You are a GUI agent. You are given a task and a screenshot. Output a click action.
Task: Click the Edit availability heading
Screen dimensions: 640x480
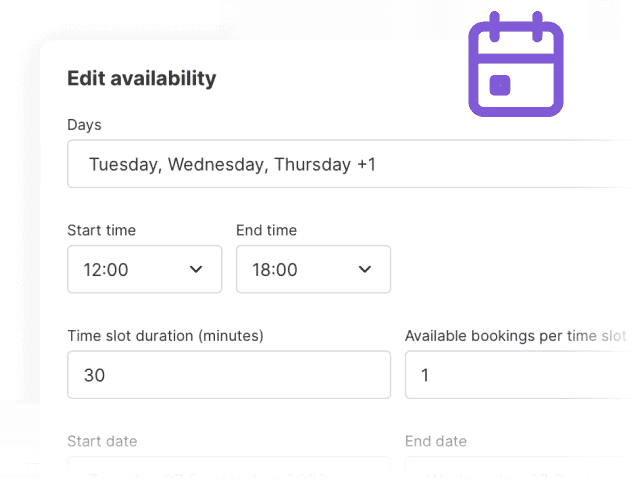(x=142, y=78)
